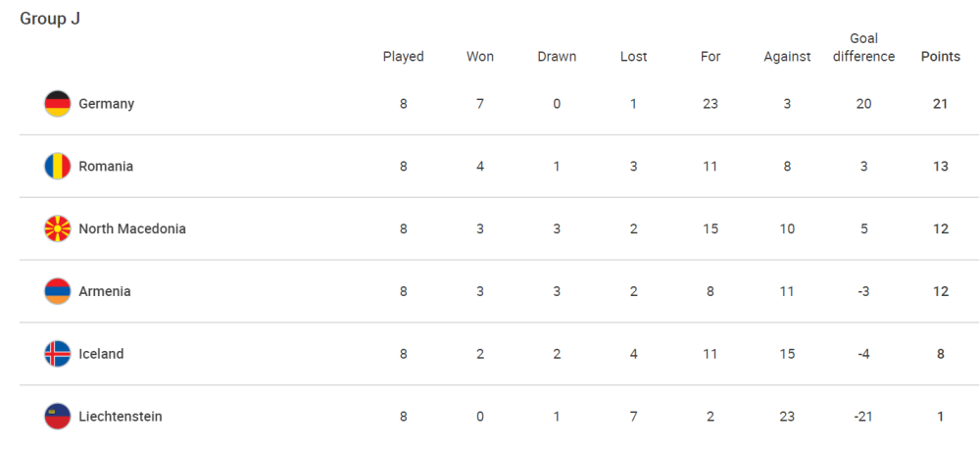The image size is (980, 451).
Task: Open the Iceland team name
Action: (101, 354)
